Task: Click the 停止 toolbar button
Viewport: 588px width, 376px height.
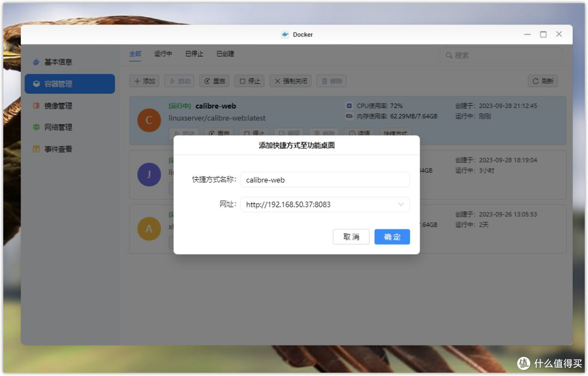Action: [x=249, y=81]
